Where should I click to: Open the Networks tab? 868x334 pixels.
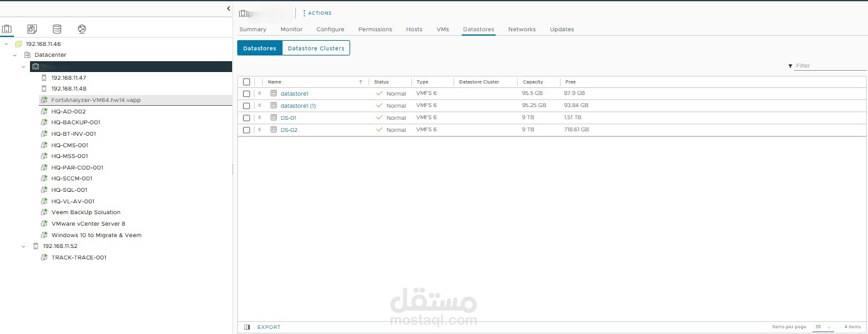point(522,29)
